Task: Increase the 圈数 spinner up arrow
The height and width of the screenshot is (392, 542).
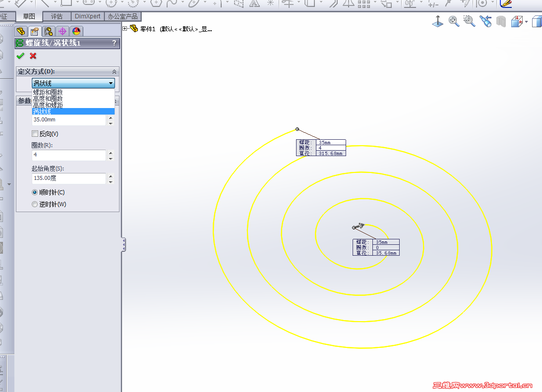Action: pyautogui.click(x=111, y=153)
